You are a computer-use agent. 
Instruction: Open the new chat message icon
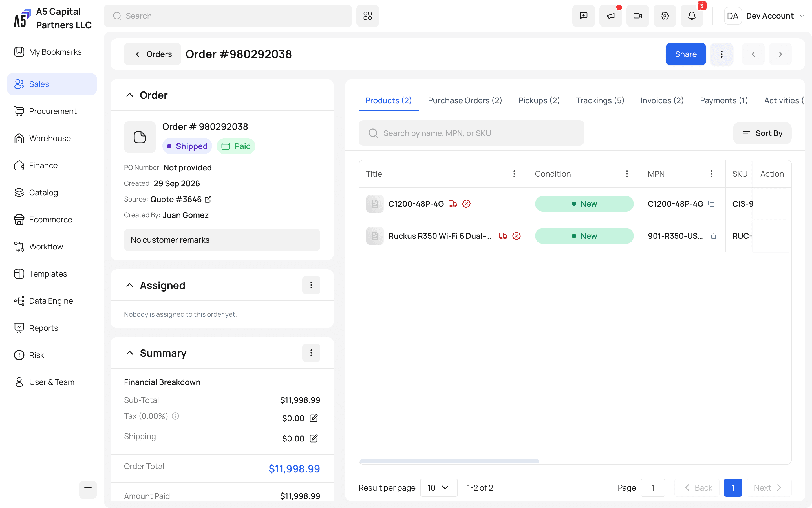[583, 16]
